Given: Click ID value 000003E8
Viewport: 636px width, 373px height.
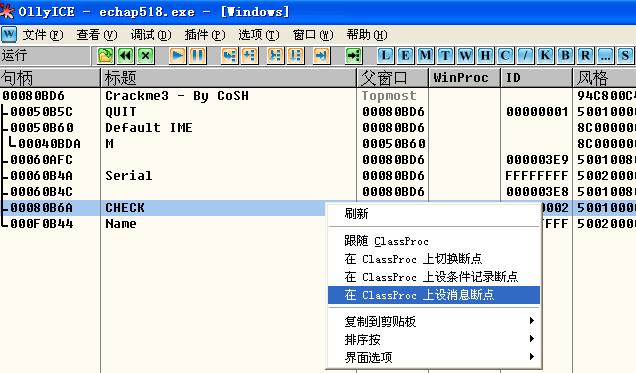Looking at the screenshot, I should click(x=537, y=191).
